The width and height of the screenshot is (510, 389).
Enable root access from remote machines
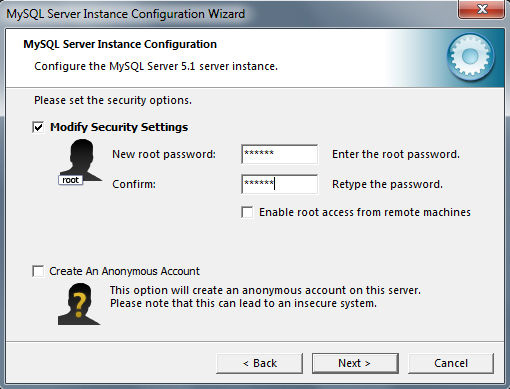pos(247,212)
